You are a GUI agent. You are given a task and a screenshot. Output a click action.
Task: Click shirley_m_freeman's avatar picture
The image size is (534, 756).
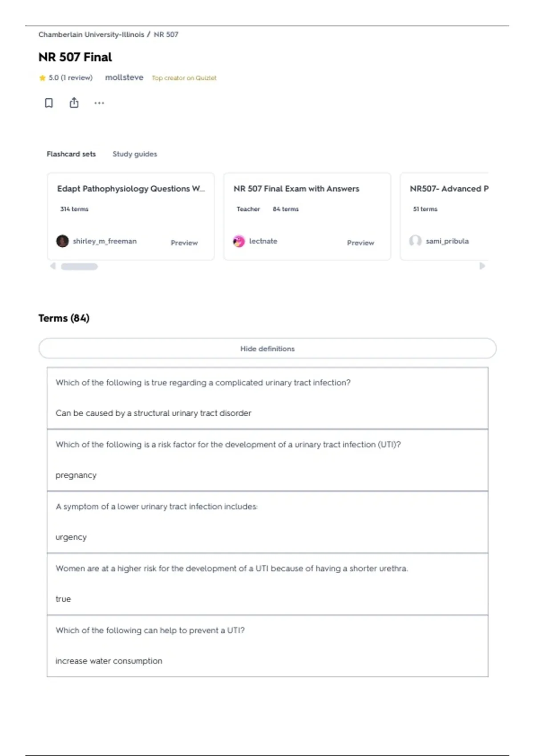[62, 241]
